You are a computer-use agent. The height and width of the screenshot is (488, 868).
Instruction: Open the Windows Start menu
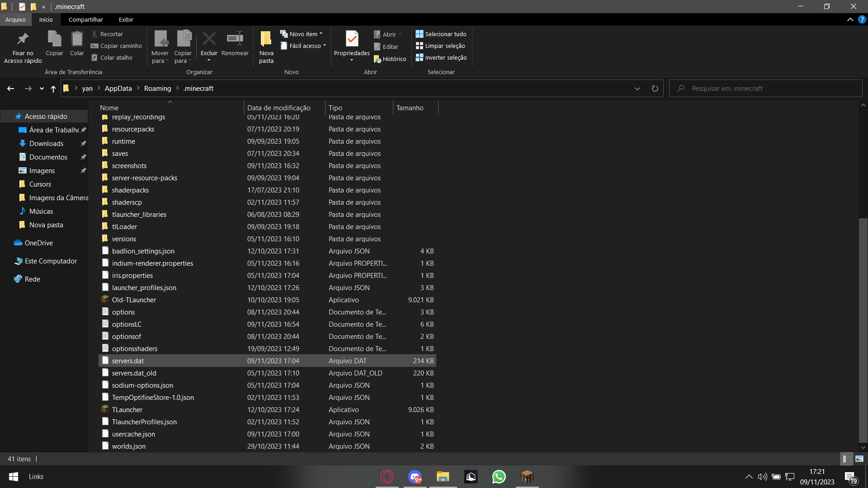[14, 477]
